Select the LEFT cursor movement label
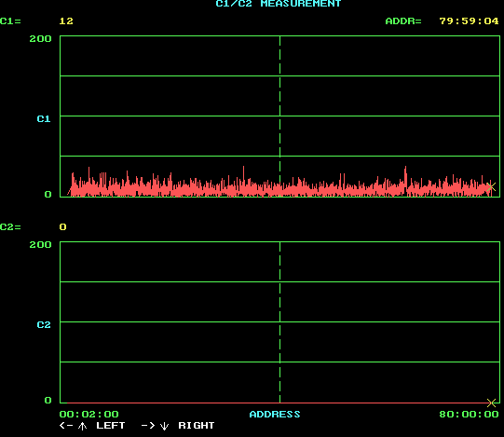This screenshot has height=437, width=504. (110, 426)
